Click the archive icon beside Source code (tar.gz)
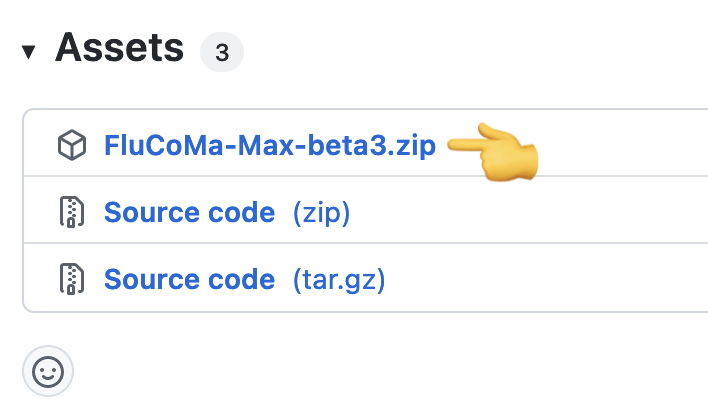This screenshot has height=416, width=708. pyautogui.click(x=72, y=279)
